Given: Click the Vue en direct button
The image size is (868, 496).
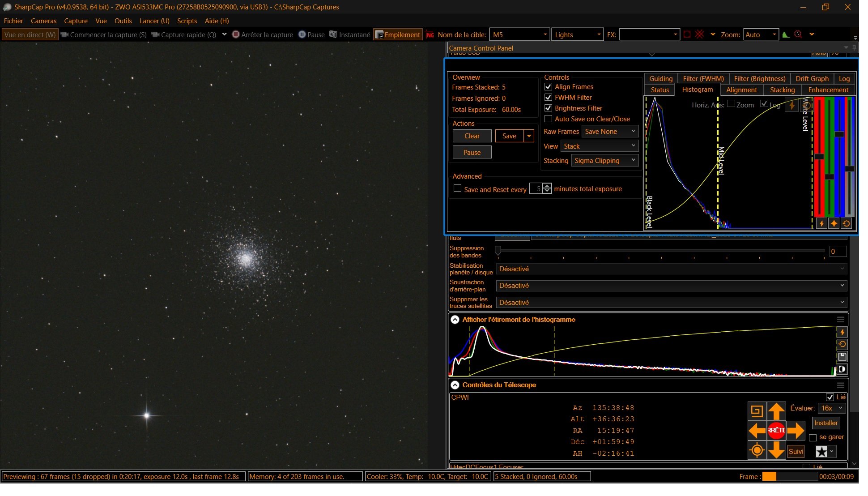Looking at the screenshot, I should pos(30,34).
